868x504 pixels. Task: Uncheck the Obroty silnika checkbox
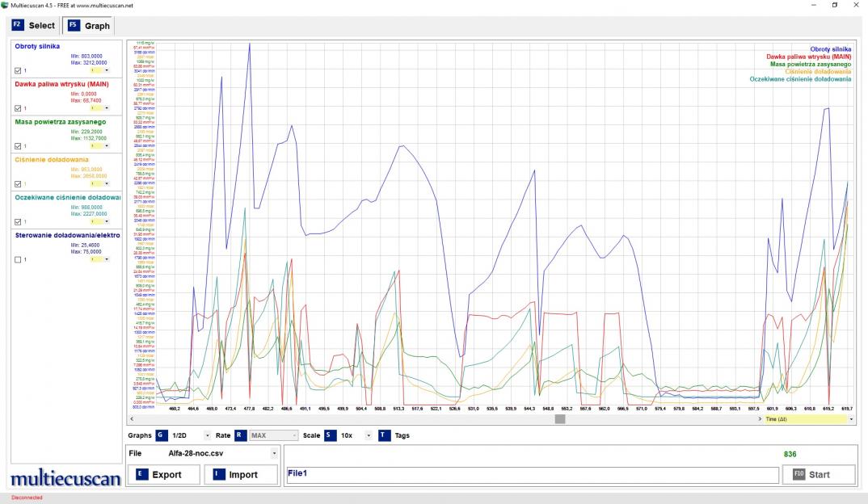(x=18, y=70)
